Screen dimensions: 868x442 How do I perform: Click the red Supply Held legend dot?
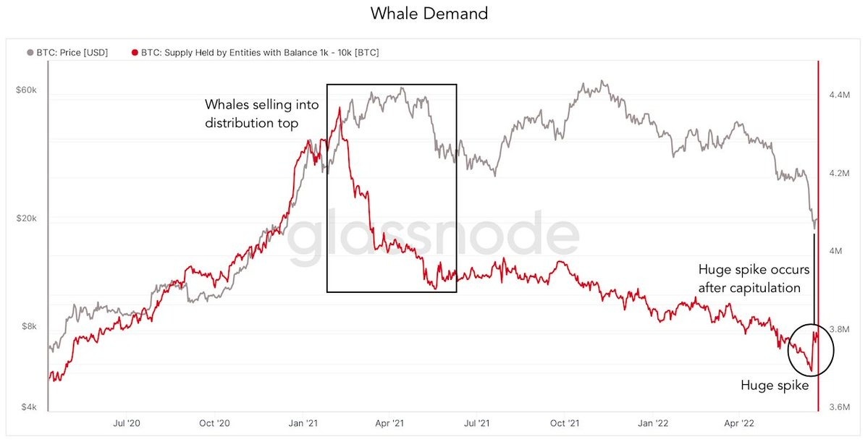pos(135,52)
